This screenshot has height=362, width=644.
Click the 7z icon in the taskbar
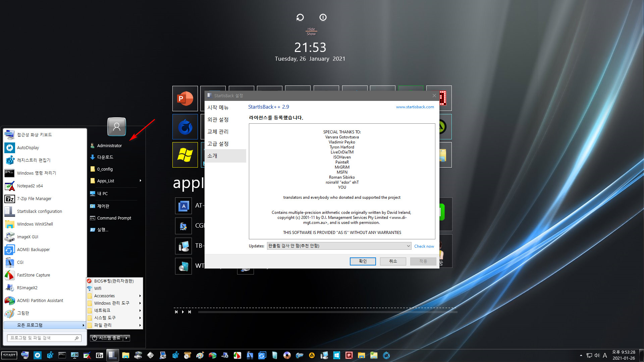[100, 355]
